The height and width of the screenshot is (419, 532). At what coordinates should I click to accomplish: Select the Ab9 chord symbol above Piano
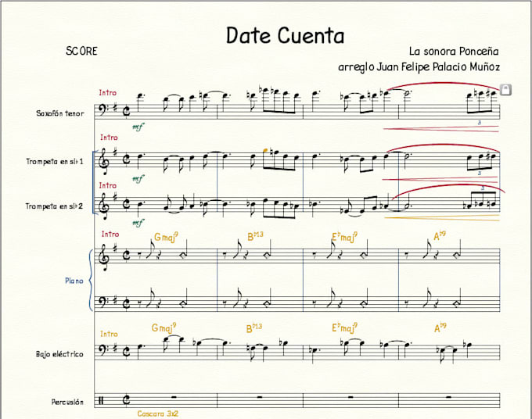point(440,235)
